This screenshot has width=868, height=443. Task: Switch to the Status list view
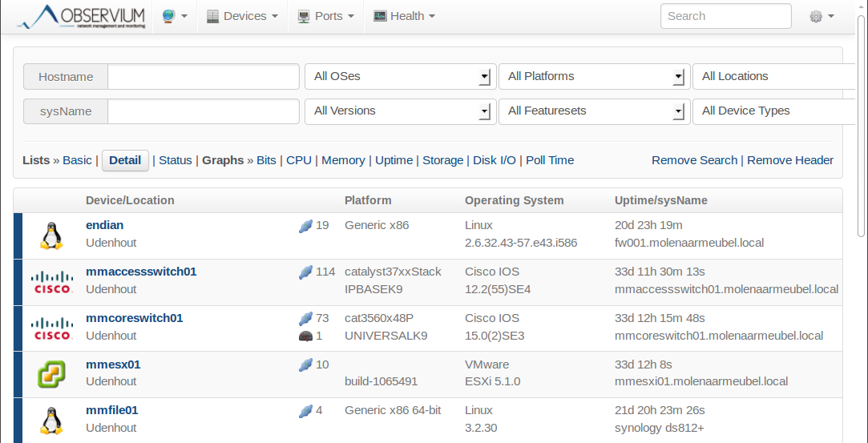tap(175, 160)
